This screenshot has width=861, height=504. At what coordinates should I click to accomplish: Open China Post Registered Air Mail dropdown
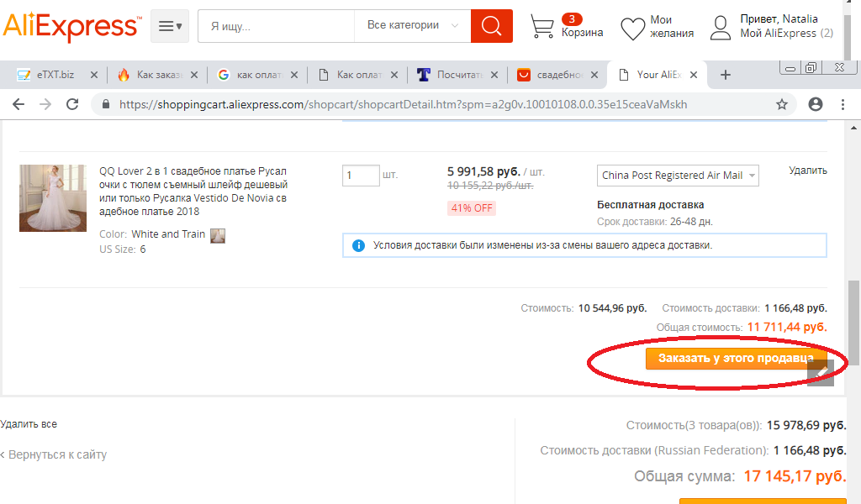pyautogui.click(x=678, y=176)
